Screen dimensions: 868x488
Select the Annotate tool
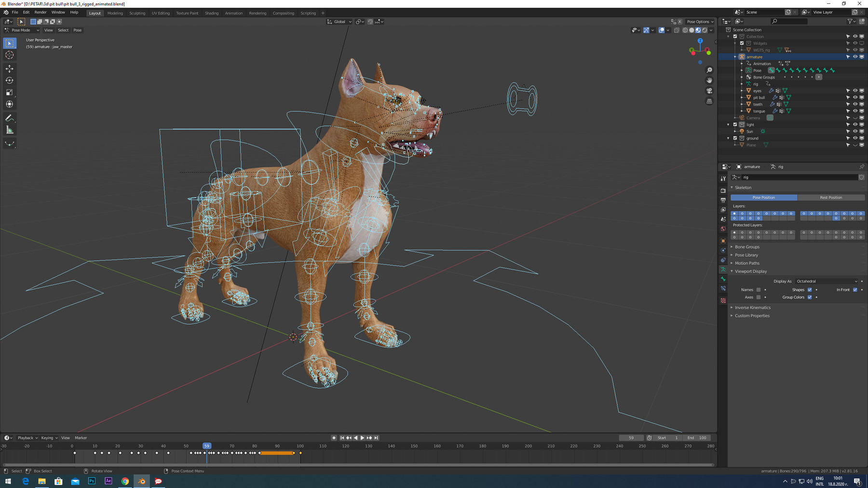coord(10,118)
